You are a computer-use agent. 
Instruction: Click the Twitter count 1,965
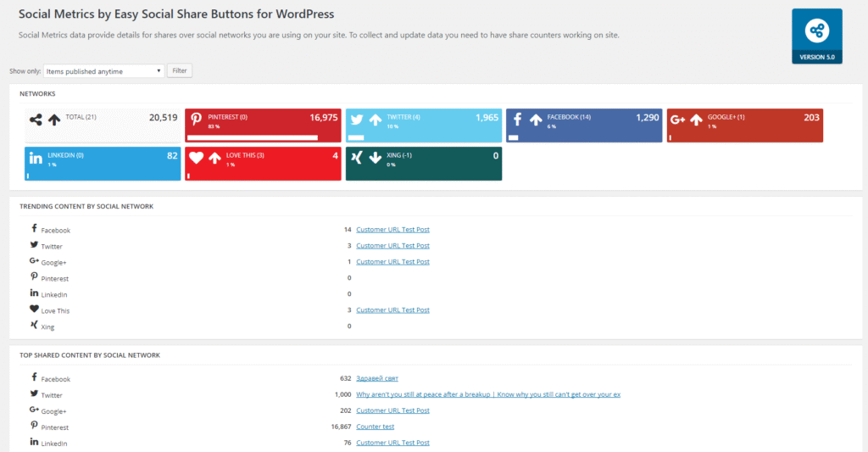coord(487,117)
